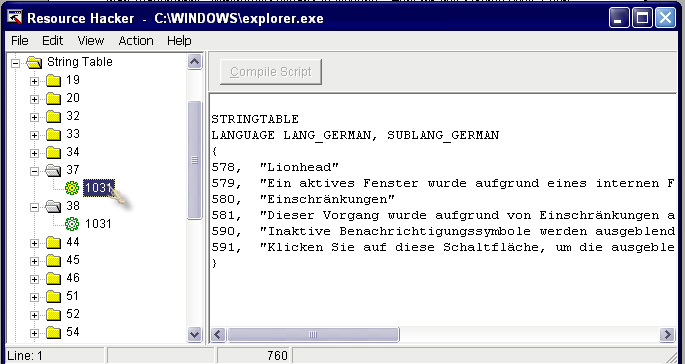Collapse the String Table root node
Screen dimensions: 685x364
pos(15,63)
